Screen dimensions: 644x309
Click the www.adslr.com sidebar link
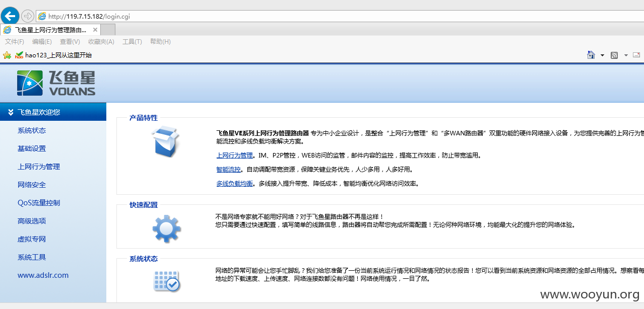pyautogui.click(x=43, y=275)
